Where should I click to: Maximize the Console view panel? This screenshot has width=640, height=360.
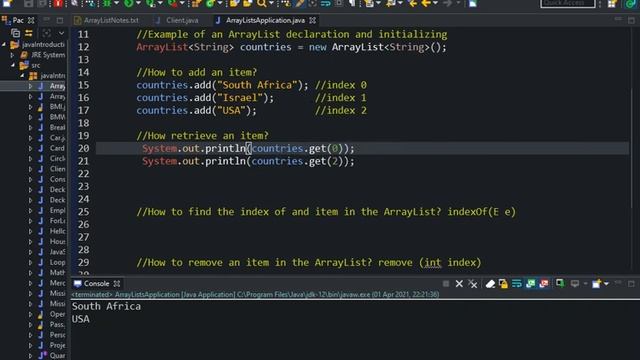tap(631, 283)
